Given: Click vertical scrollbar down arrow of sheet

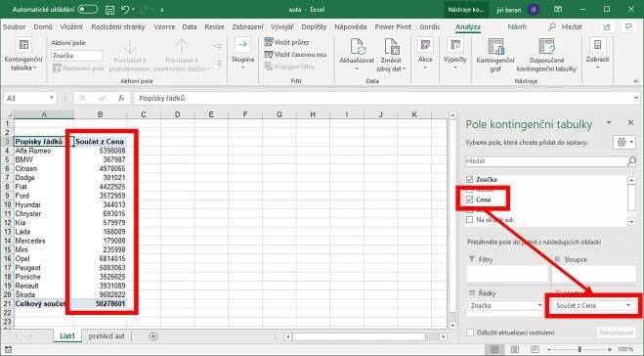Looking at the screenshot, I should (452, 326).
